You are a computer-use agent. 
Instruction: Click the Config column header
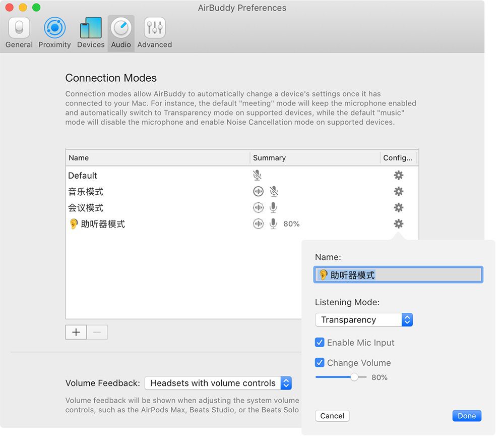[x=399, y=157]
